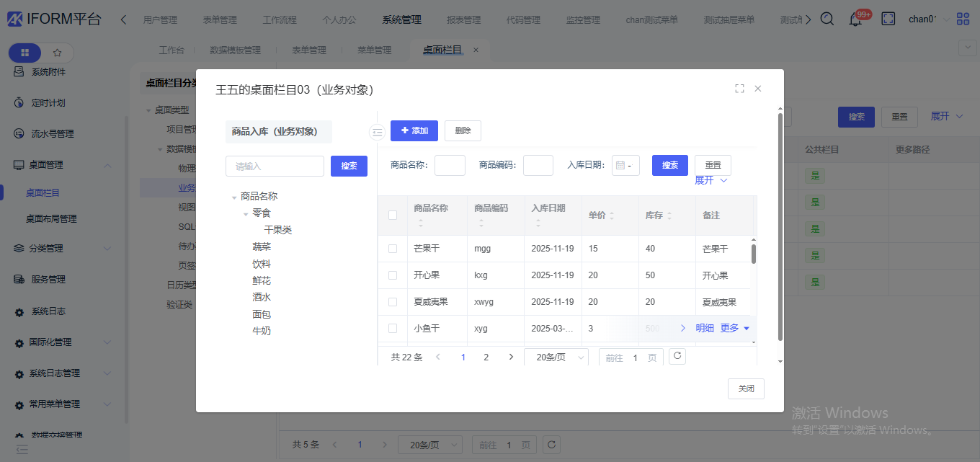This screenshot has height=462, width=980.
Task: Switch to favorites star view in sidebar
Action: [x=58, y=53]
